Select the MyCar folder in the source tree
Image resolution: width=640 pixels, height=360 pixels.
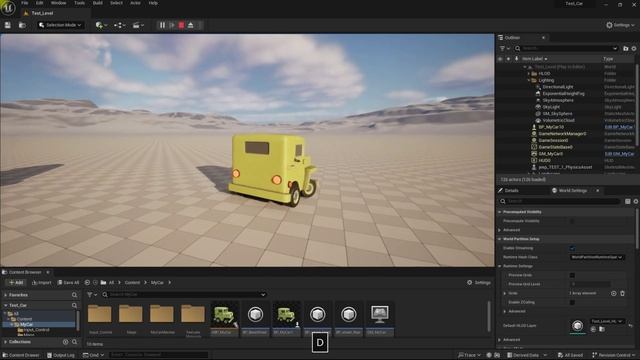coord(26,324)
